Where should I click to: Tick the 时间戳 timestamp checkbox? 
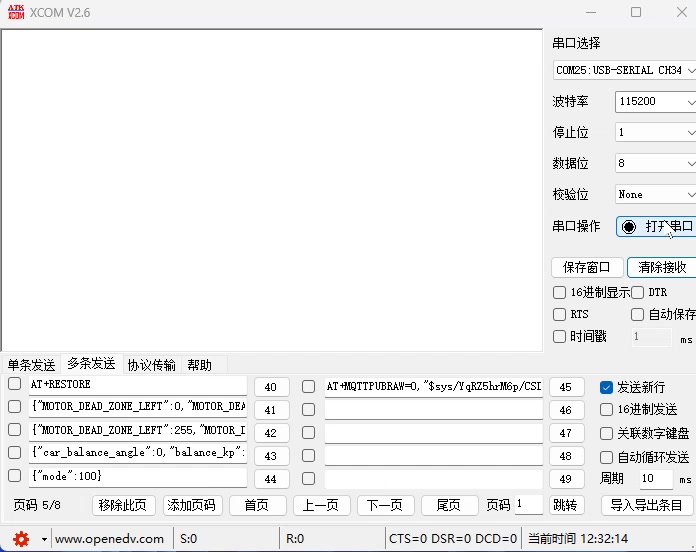click(x=560, y=337)
